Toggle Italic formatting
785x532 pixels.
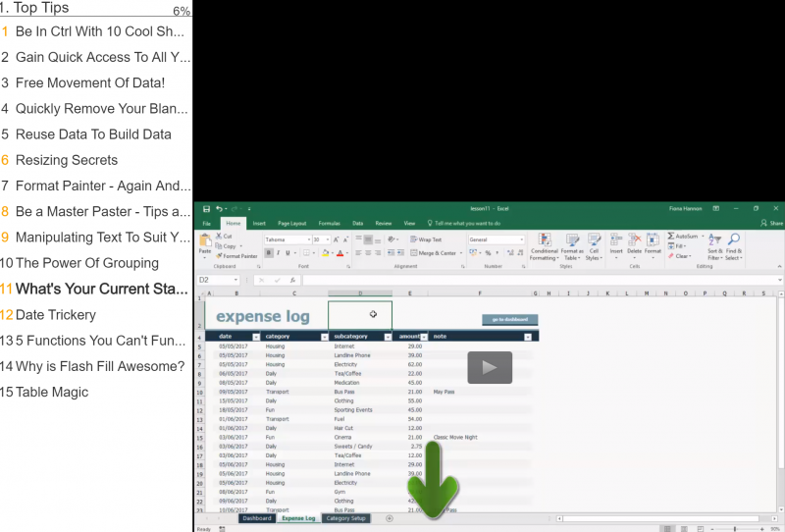tap(279, 253)
